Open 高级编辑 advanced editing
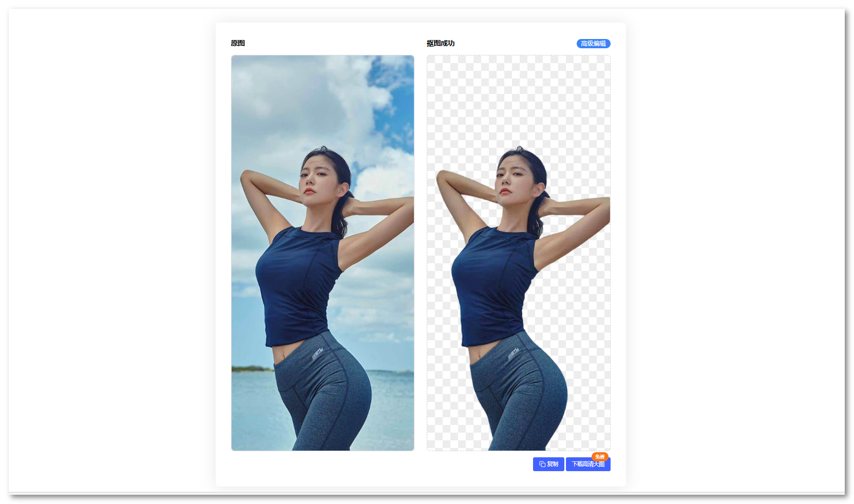Image resolution: width=854 pixels, height=504 pixels. click(x=593, y=44)
